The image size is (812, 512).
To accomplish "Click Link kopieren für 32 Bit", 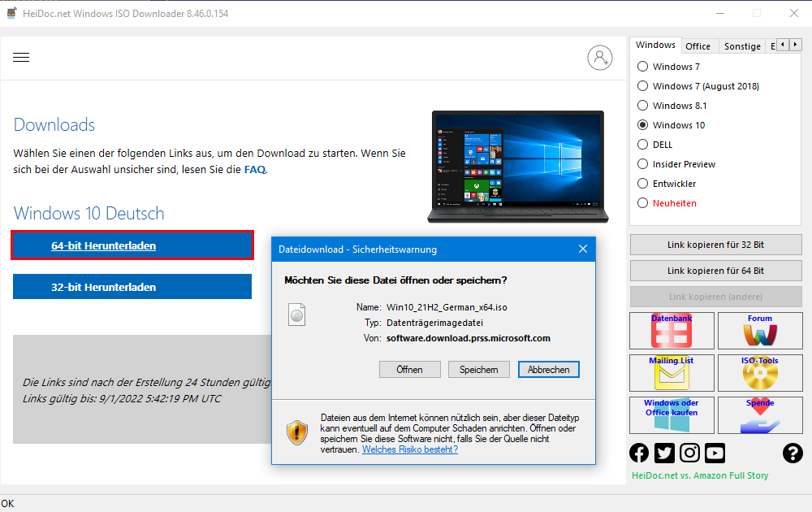I will [x=715, y=245].
